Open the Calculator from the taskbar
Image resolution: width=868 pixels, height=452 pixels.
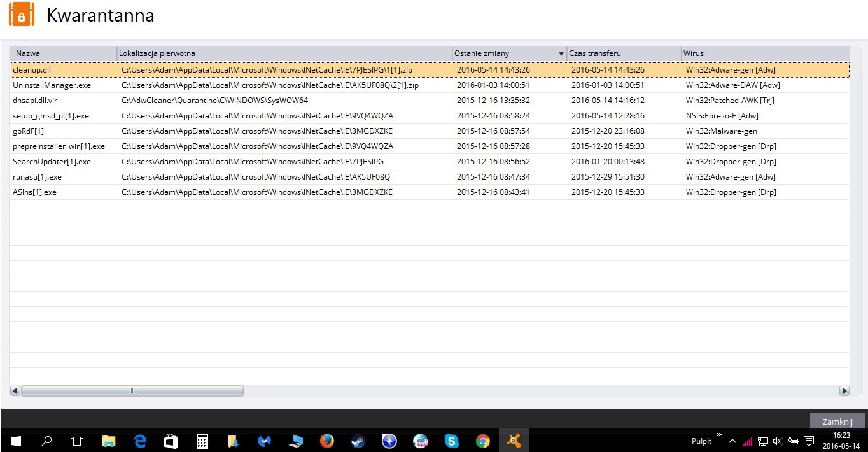202,441
